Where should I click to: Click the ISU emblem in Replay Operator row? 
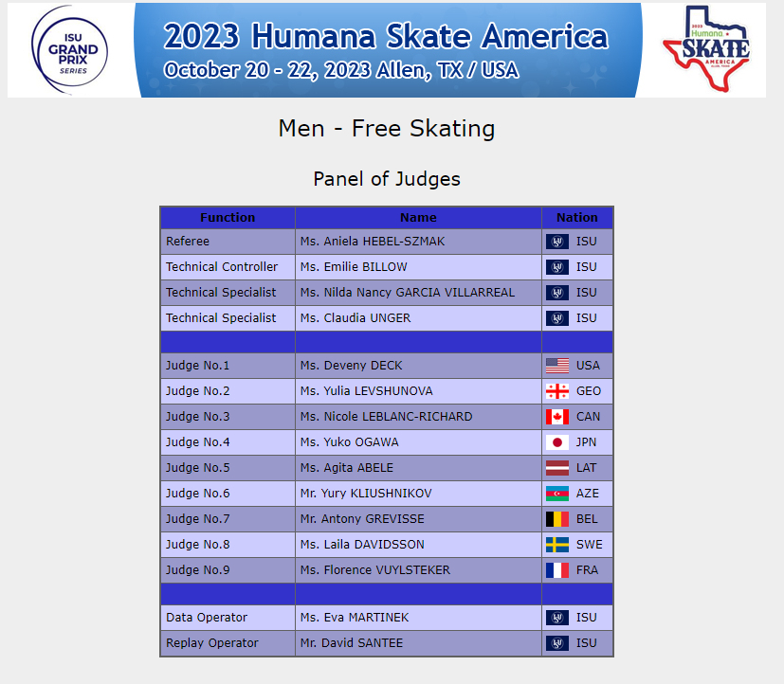(x=557, y=643)
